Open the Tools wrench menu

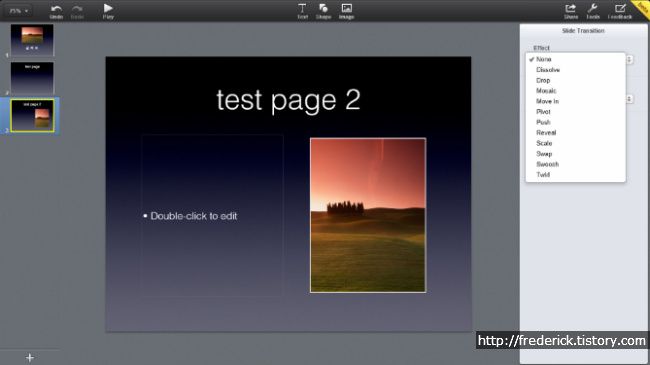coord(593,12)
